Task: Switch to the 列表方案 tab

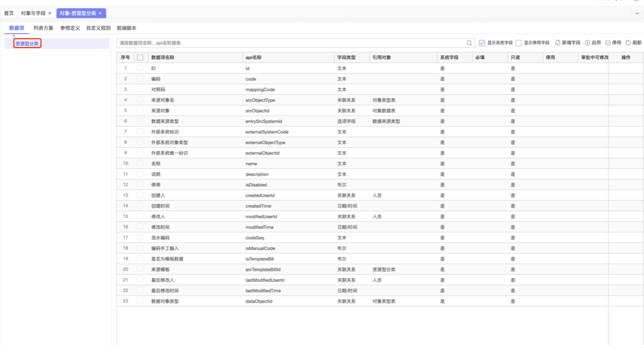Action: pos(43,28)
